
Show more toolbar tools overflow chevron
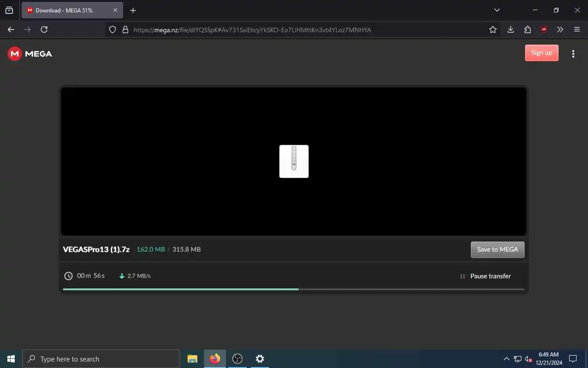[560, 29]
